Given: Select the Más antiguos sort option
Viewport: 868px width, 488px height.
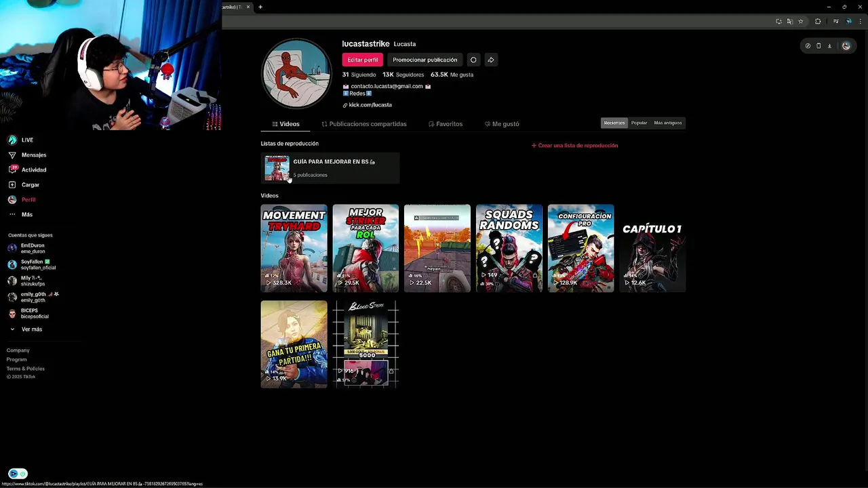Looking at the screenshot, I should tap(668, 123).
